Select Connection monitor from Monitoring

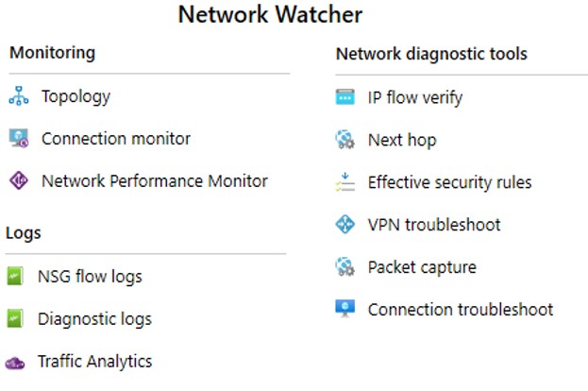click(115, 139)
